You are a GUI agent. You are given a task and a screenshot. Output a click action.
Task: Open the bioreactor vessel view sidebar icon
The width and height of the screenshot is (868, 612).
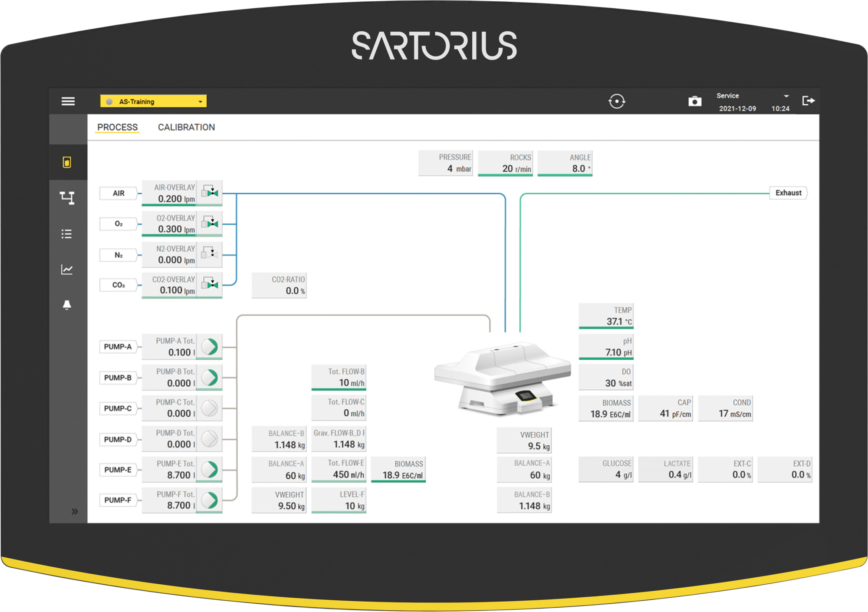coord(67,162)
